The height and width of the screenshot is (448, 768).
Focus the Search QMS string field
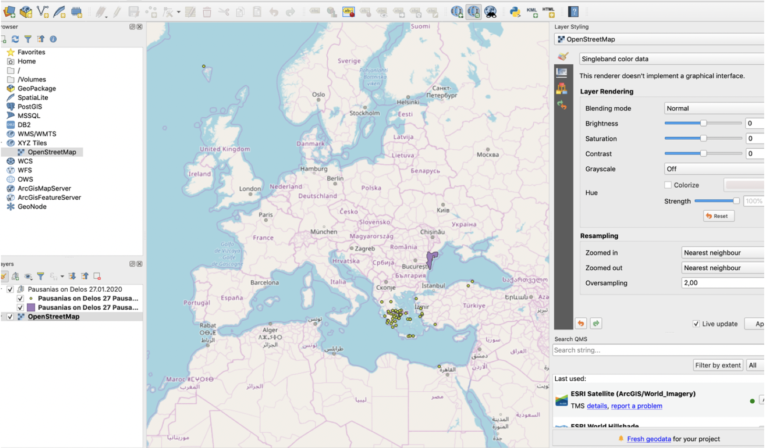tap(658, 350)
